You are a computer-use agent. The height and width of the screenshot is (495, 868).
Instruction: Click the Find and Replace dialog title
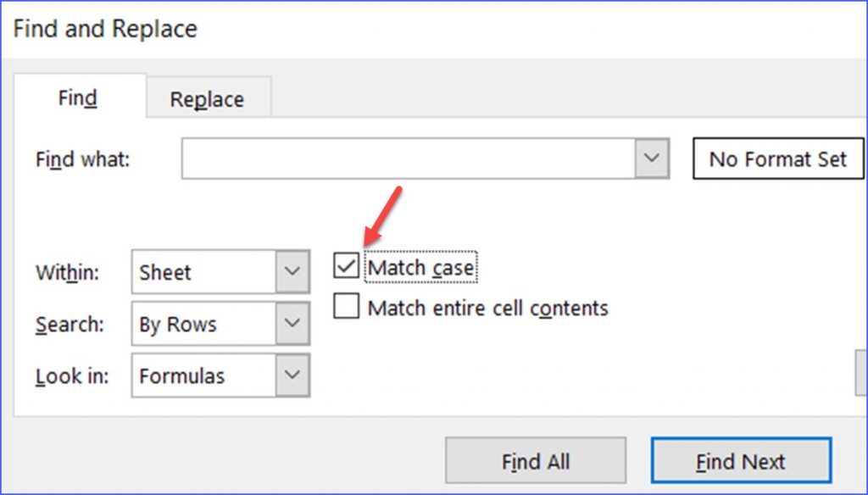(104, 28)
